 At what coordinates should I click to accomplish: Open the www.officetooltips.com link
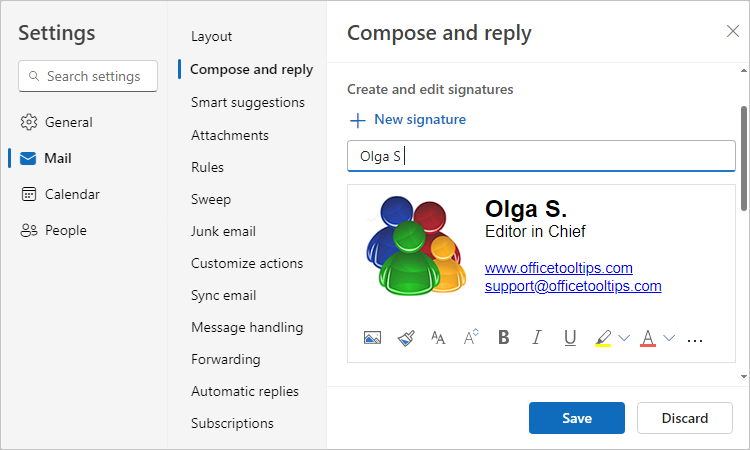click(558, 268)
